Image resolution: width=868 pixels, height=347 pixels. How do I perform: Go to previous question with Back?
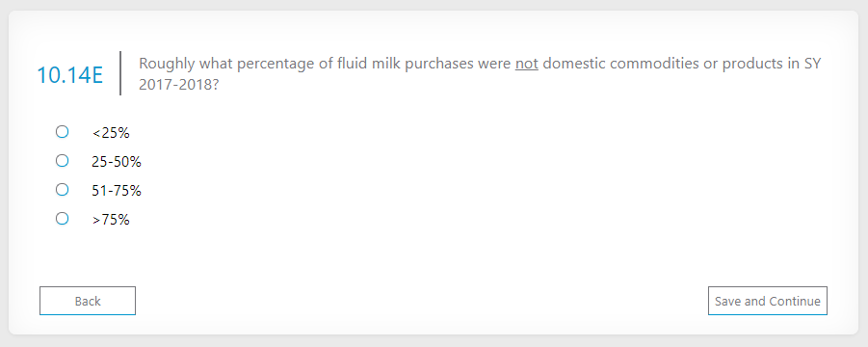click(88, 301)
